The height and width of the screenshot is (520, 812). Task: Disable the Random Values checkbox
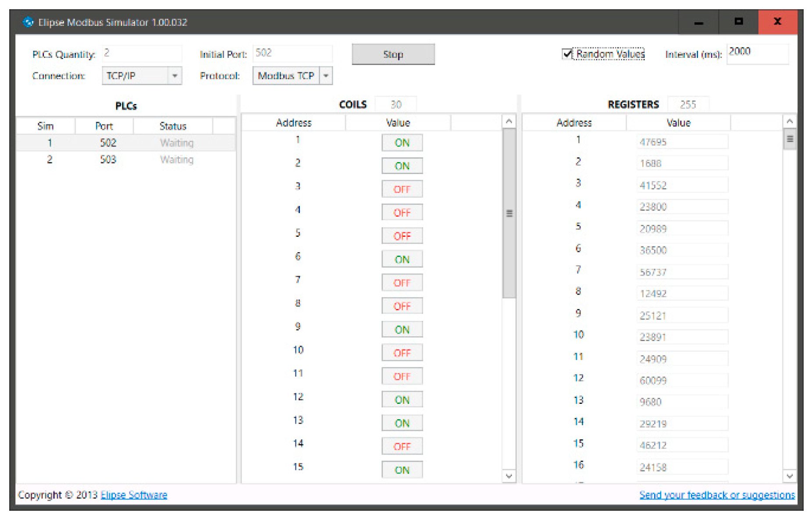567,54
